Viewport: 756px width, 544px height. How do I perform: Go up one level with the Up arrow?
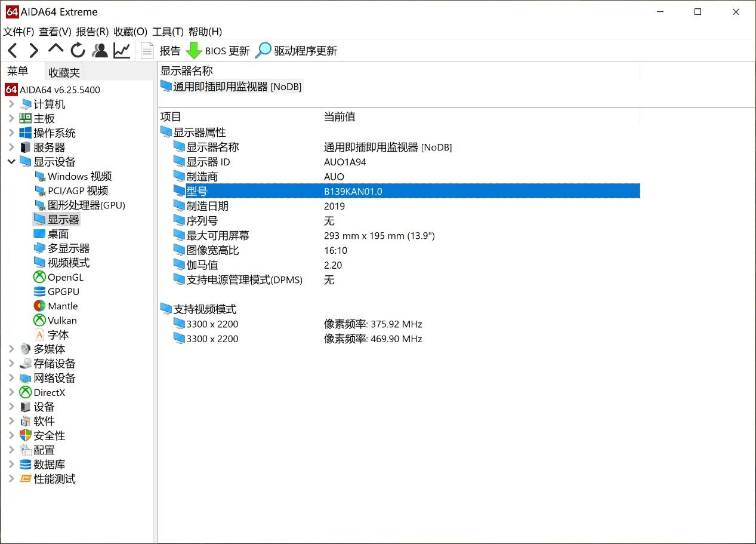tap(55, 50)
